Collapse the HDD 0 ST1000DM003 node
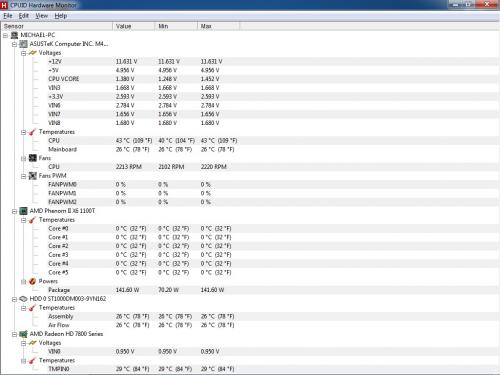The height and width of the screenshot is (375, 500). [14, 299]
